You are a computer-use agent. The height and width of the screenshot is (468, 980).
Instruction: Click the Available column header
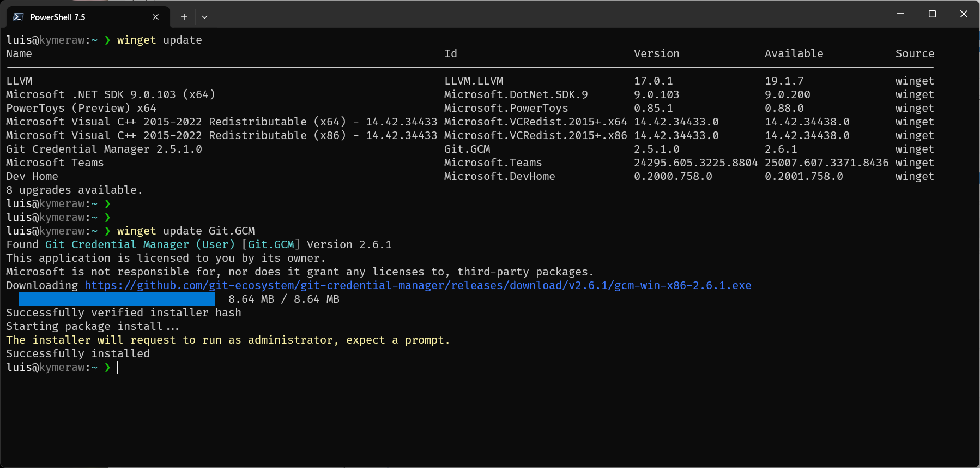click(x=794, y=53)
